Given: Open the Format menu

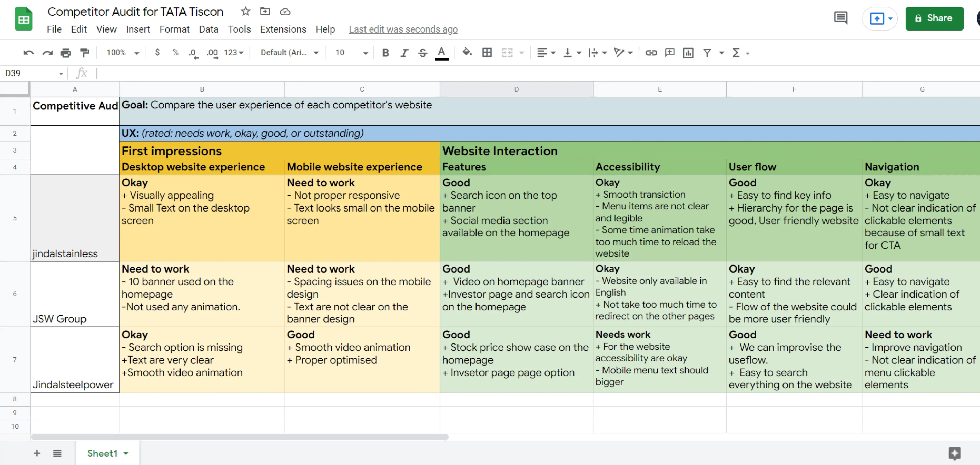Looking at the screenshot, I should click(174, 29).
